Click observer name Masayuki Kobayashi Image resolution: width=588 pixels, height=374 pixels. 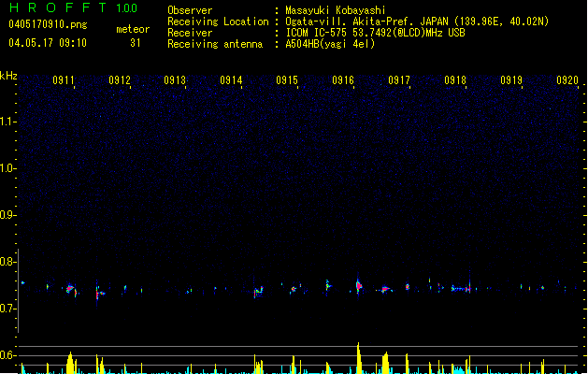(336, 10)
